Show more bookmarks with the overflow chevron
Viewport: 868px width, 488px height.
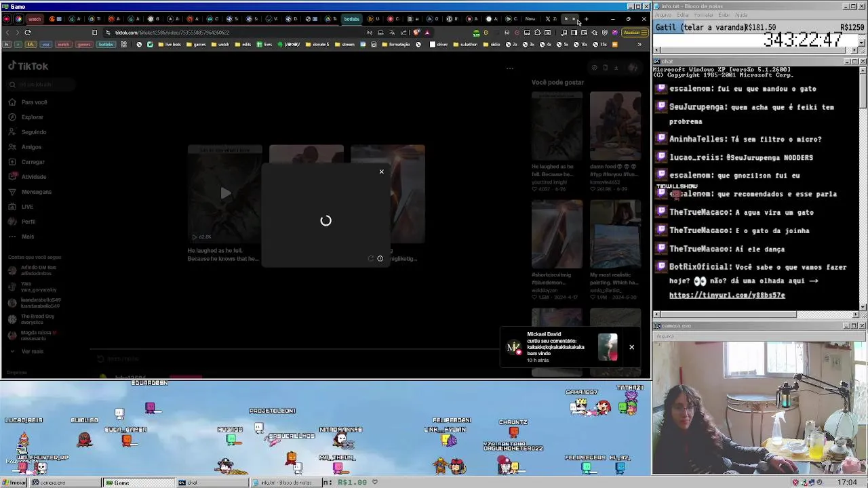click(639, 45)
